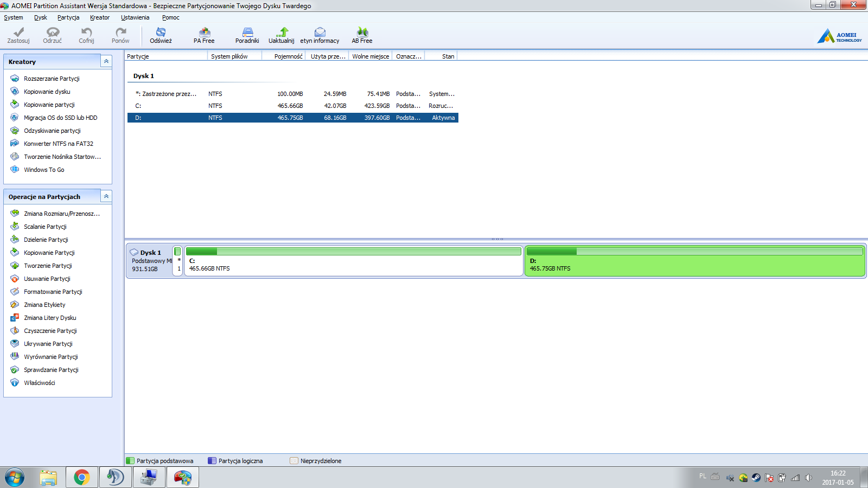Open the Pomoc menu
Viewport: 868px width, 488px height.
[171, 17]
